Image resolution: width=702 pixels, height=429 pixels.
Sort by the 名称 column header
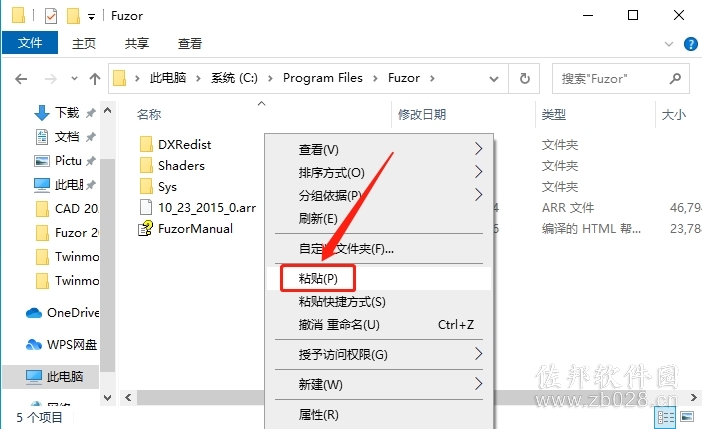click(149, 115)
